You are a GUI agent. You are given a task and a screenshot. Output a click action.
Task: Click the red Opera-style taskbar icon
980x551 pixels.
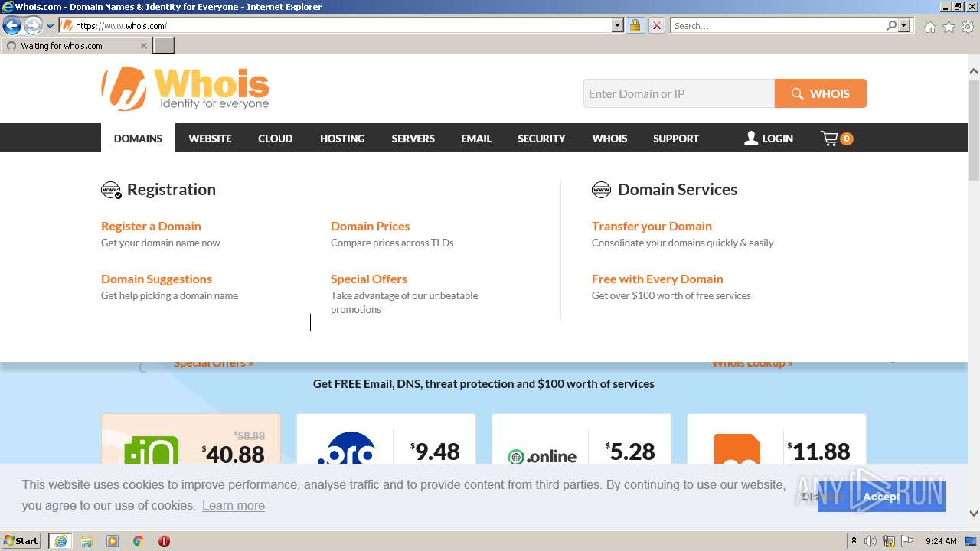click(164, 541)
